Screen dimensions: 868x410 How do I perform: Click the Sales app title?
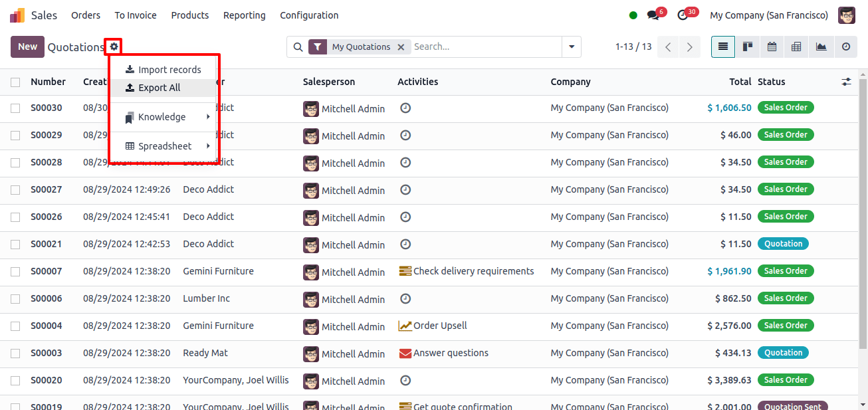pyautogui.click(x=44, y=15)
